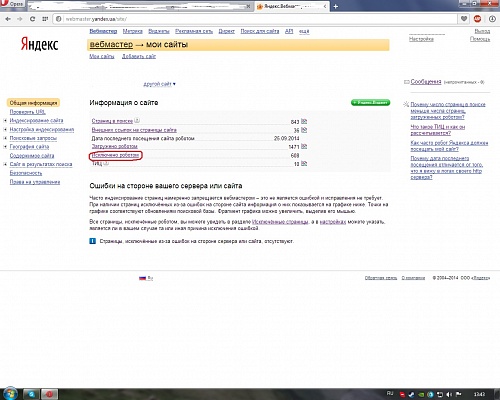This screenshot has width=500, height=400.
Task: Open the Opera taskbar icon
Action: click(49, 394)
